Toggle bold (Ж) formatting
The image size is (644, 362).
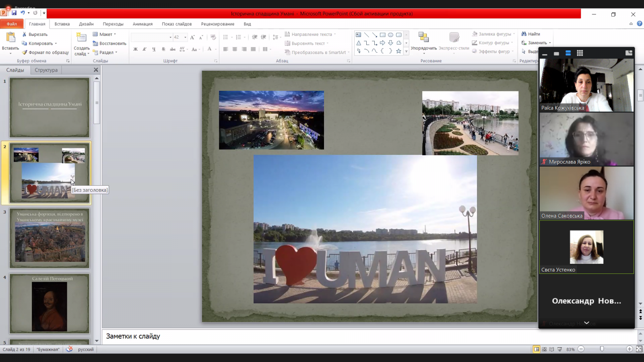pyautogui.click(x=135, y=49)
